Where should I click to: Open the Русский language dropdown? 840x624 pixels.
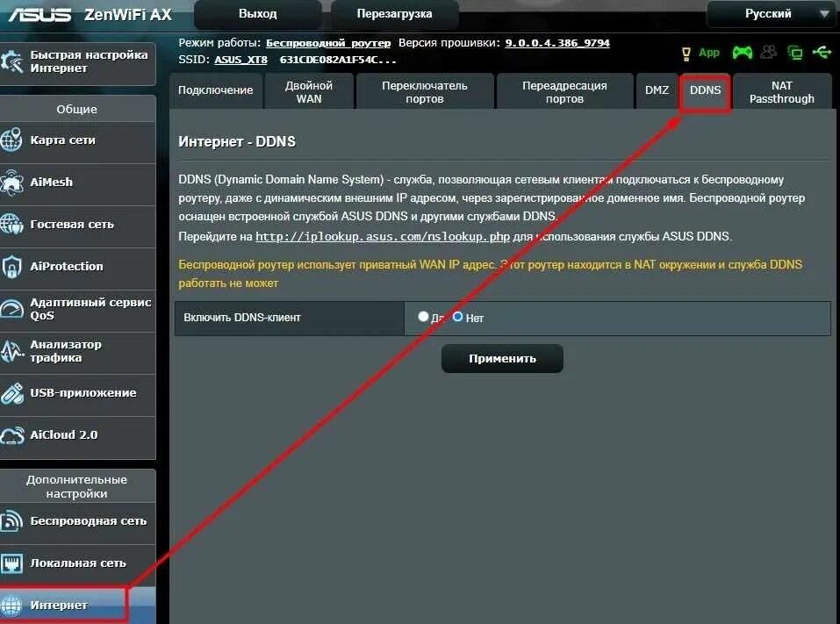click(x=772, y=14)
